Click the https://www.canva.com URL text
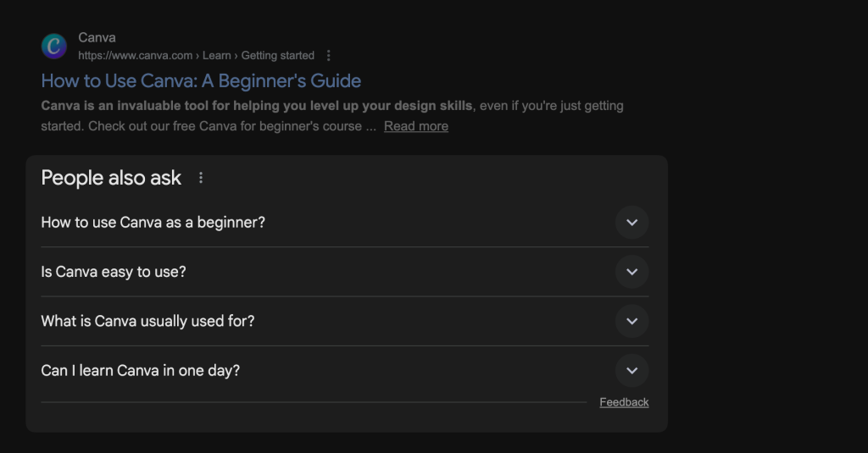 click(135, 56)
